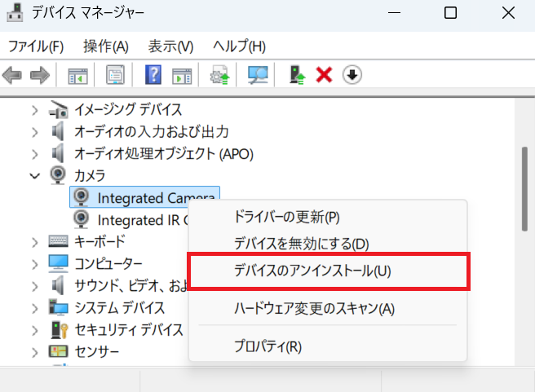This screenshot has height=392, width=535.
Task: Select the センサー label
Action: click(97, 351)
